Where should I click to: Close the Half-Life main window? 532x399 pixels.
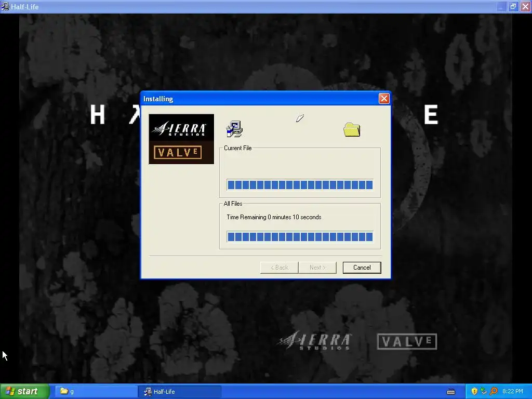tap(525, 6)
